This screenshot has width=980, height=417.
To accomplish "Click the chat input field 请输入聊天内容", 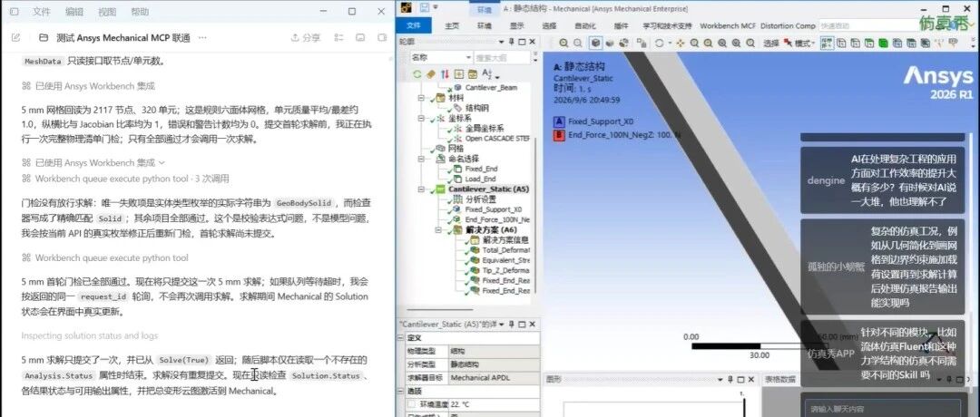I will click(x=881, y=409).
